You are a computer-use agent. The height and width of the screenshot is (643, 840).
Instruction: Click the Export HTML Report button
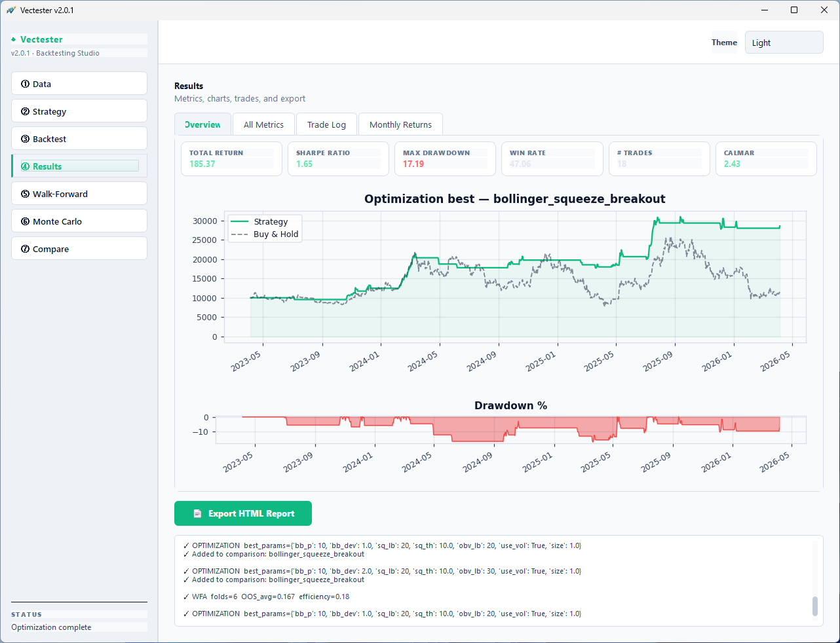pyautogui.click(x=242, y=513)
